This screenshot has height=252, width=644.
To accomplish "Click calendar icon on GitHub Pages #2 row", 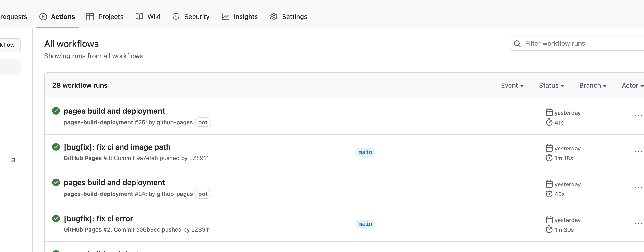I will pyautogui.click(x=549, y=220).
